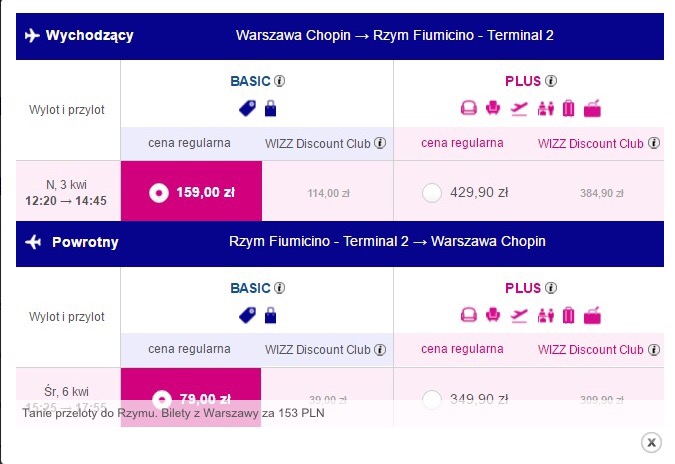This screenshot has width=675, height=464.
Task: Click the return BASIC info icon
Action: click(279, 288)
